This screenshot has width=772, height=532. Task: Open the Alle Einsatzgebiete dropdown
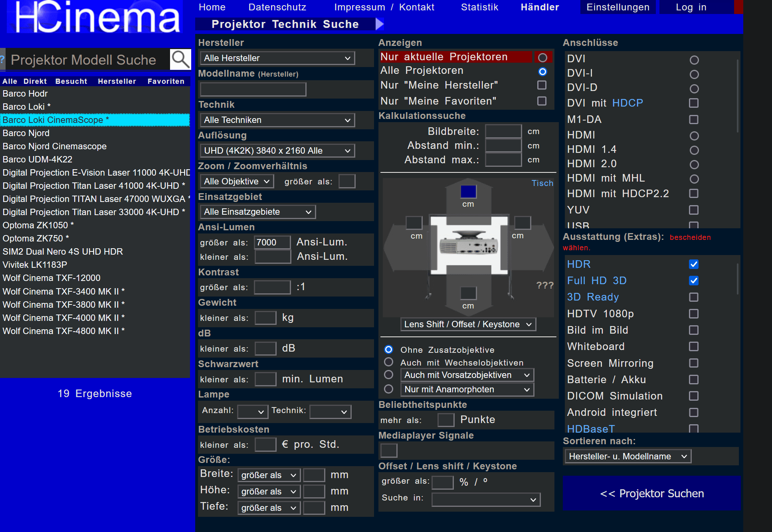(x=258, y=212)
